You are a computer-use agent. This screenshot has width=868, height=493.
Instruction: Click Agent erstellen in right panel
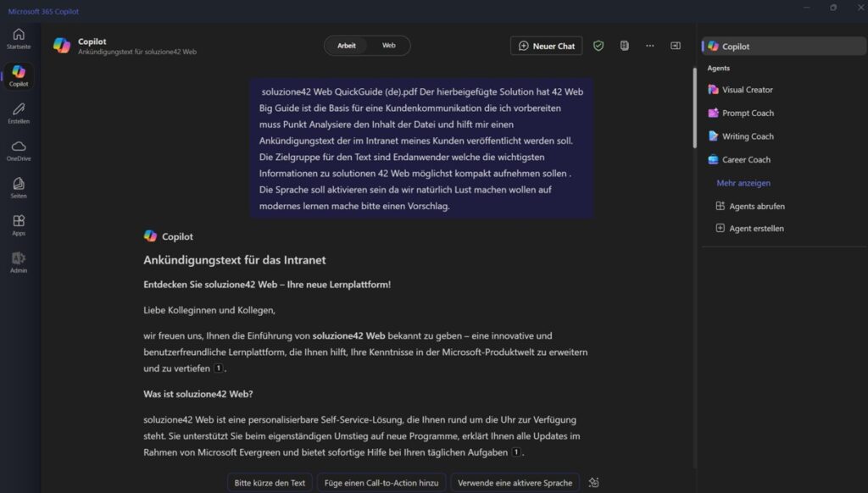point(756,229)
